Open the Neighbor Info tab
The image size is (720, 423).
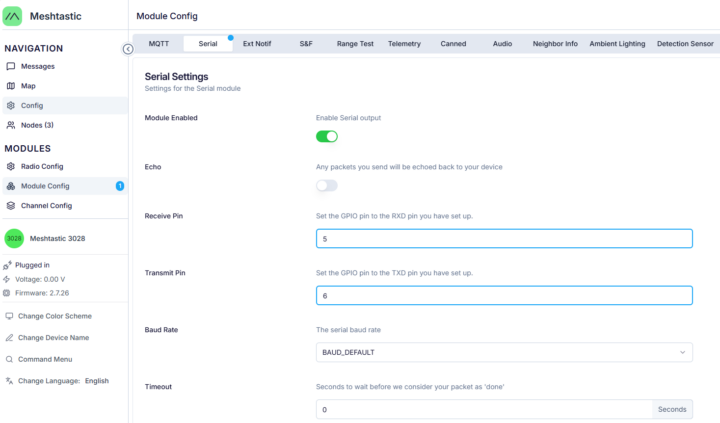tap(555, 44)
